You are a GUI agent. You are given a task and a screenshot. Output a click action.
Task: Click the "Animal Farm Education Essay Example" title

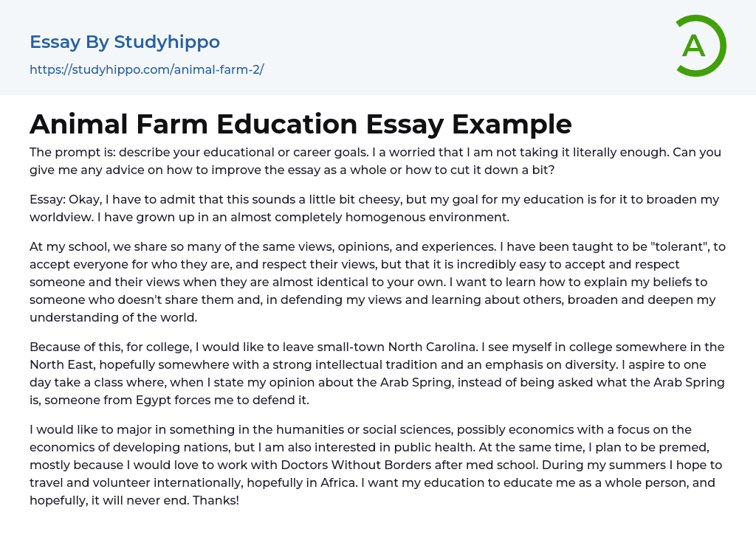[x=300, y=124]
